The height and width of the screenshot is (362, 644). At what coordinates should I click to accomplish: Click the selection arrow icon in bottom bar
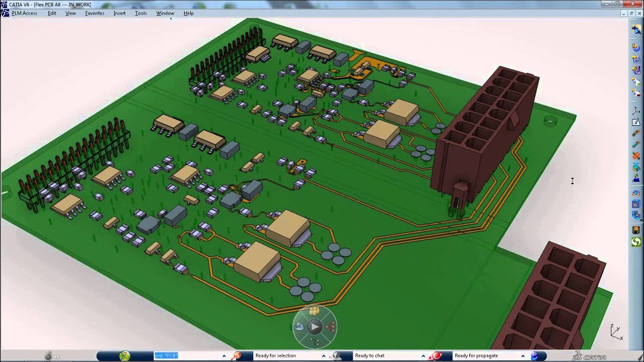click(x=236, y=356)
